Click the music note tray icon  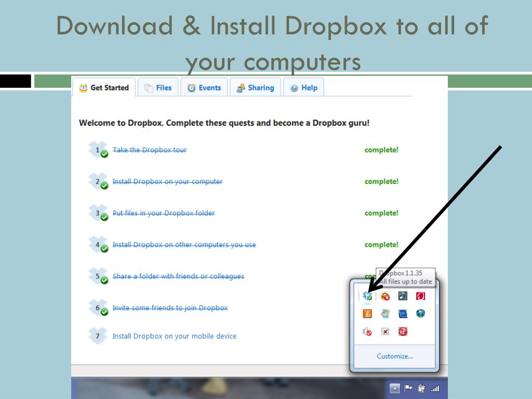tap(403, 296)
